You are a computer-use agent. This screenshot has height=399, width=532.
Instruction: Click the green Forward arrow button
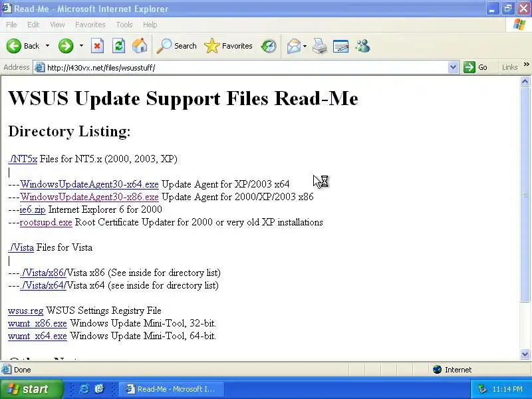(66, 46)
